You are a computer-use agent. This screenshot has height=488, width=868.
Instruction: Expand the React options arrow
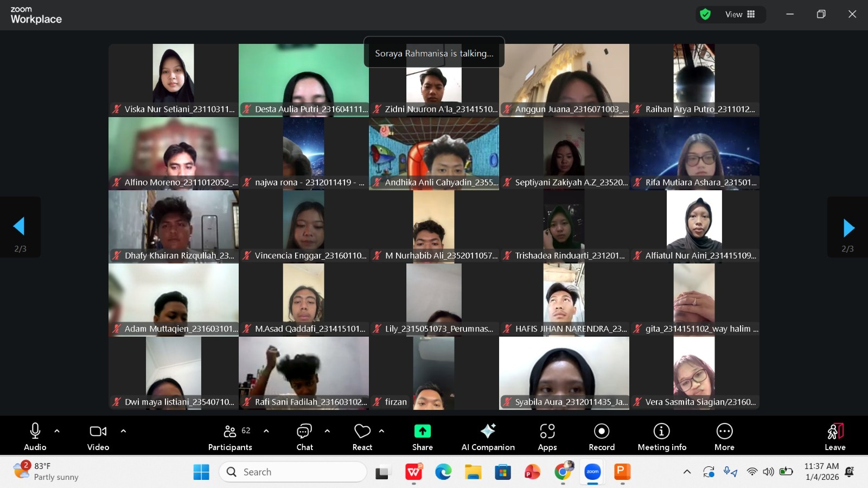(381, 431)
